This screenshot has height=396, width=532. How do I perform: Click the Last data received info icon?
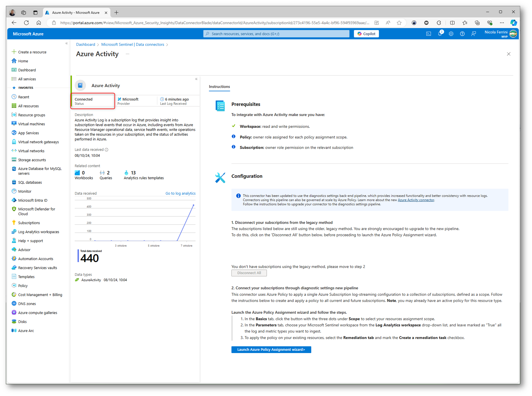coord(106,150)
